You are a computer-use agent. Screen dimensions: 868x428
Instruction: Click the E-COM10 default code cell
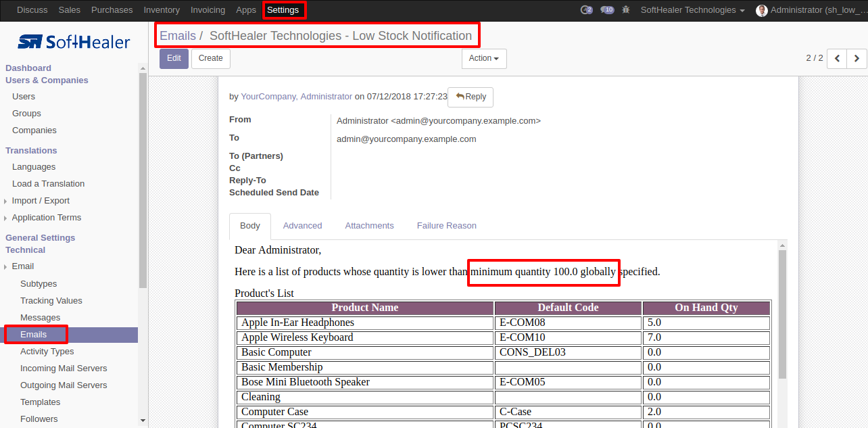(x=568, y=337)
